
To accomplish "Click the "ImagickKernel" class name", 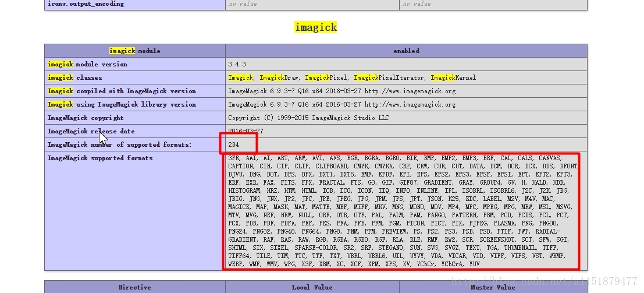I will pyautogui.click(x=453, y=77).
